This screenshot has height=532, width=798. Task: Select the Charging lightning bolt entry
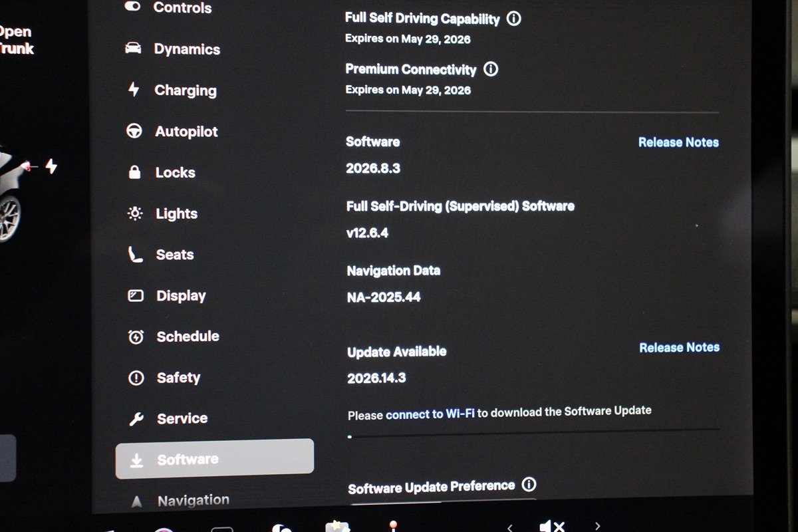tap(172, 90)
